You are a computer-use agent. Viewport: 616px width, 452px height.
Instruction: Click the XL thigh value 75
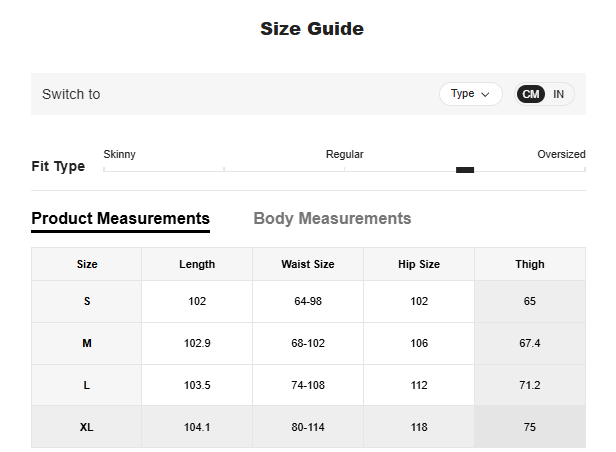tap(530, 427)
